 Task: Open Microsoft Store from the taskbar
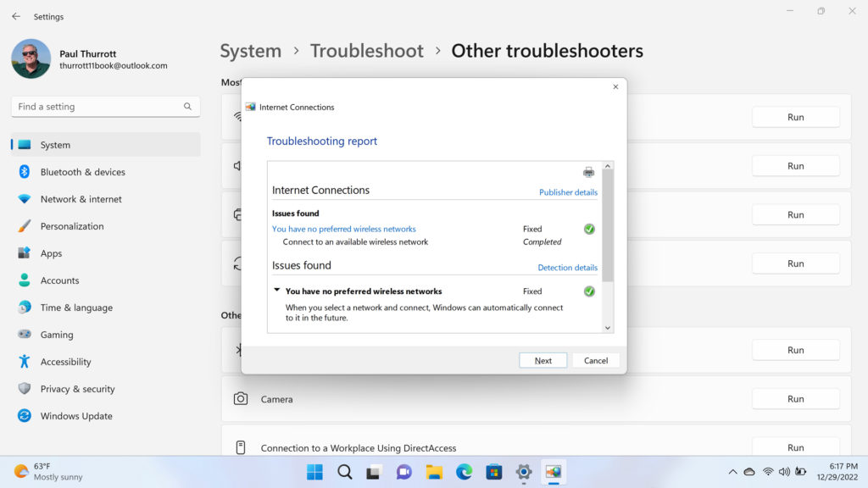[493, 472]
